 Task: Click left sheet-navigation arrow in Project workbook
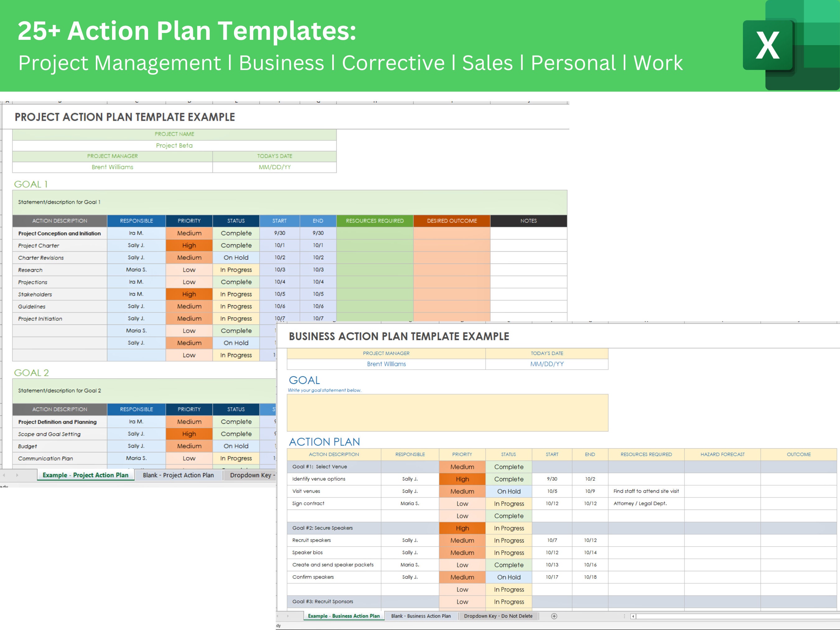(x=5, y=475)
